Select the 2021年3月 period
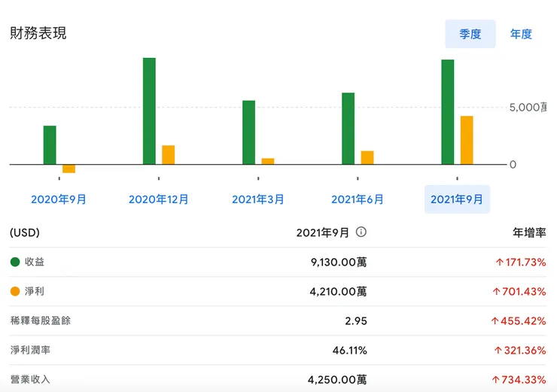Screen dimensions: 557x392 [258, 199]
